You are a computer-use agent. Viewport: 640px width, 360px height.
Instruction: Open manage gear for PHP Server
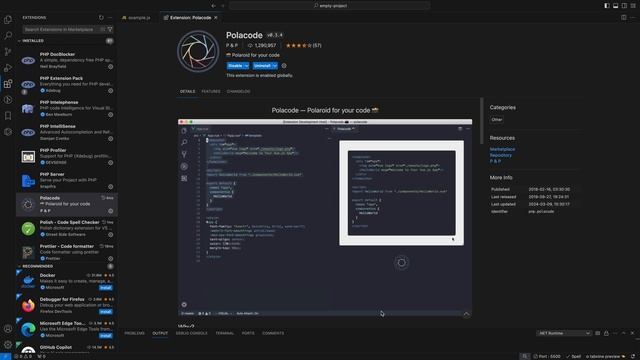pos(110,187)
